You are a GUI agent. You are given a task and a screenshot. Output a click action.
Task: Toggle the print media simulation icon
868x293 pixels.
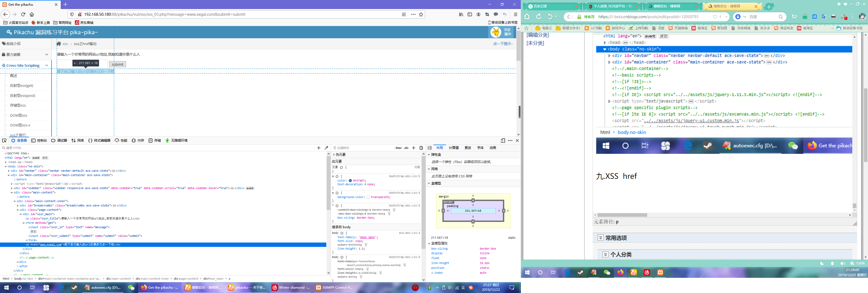pyautogui.click(x=421, y=148)
